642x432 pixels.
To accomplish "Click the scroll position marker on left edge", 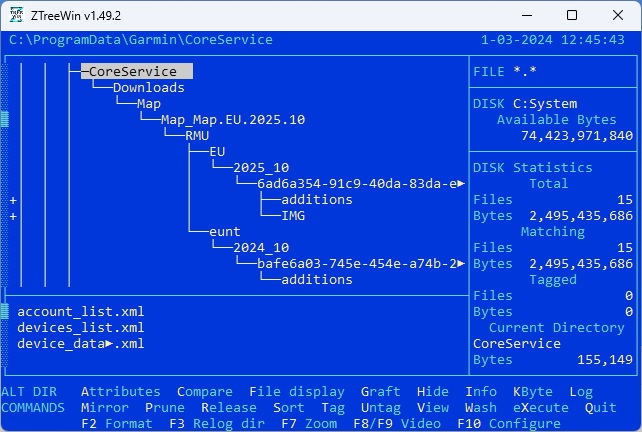I will [x=4, y=120].
